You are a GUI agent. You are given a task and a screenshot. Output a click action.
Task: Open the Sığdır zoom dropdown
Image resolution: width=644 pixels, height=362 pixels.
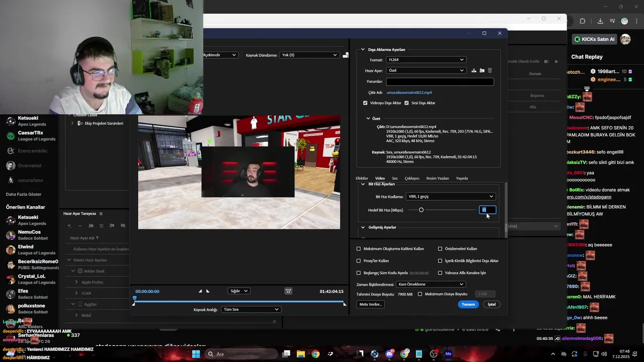click(239, 291)
